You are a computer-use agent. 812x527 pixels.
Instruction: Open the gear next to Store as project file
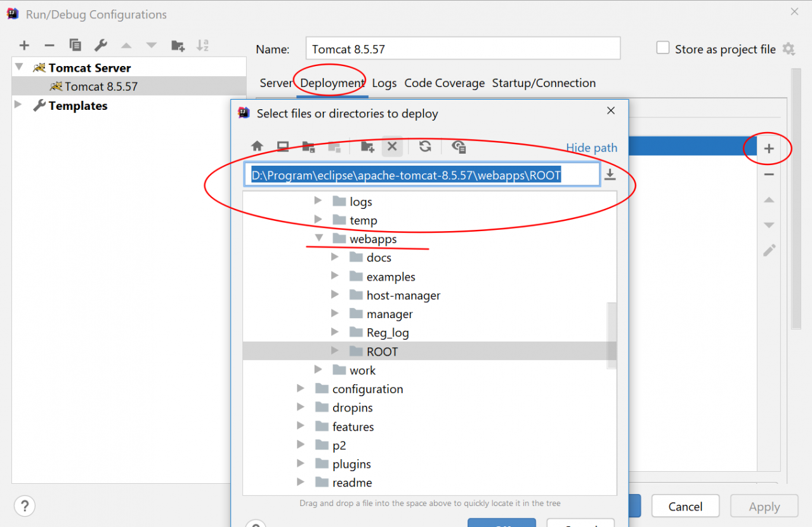tap(789, 49)
